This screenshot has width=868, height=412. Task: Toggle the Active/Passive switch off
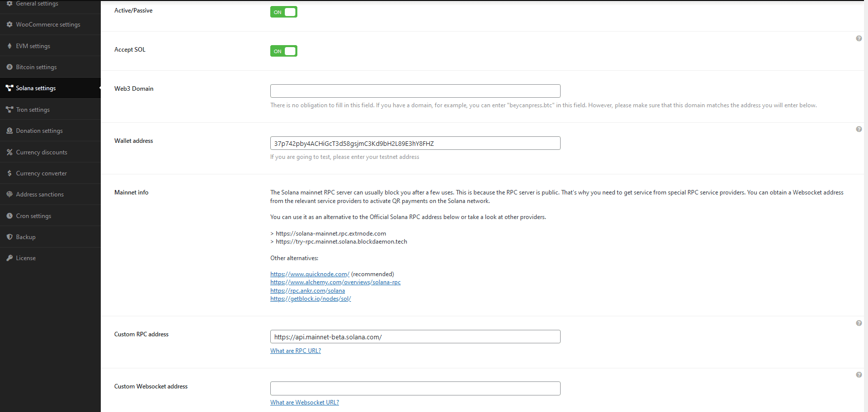point(284,12)
